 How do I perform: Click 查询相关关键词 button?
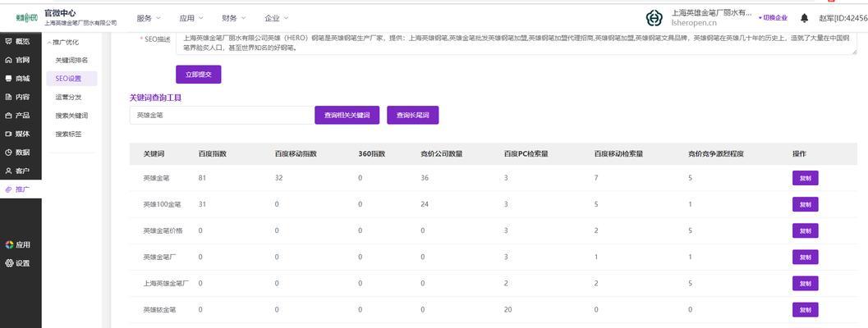click(347, 115)
